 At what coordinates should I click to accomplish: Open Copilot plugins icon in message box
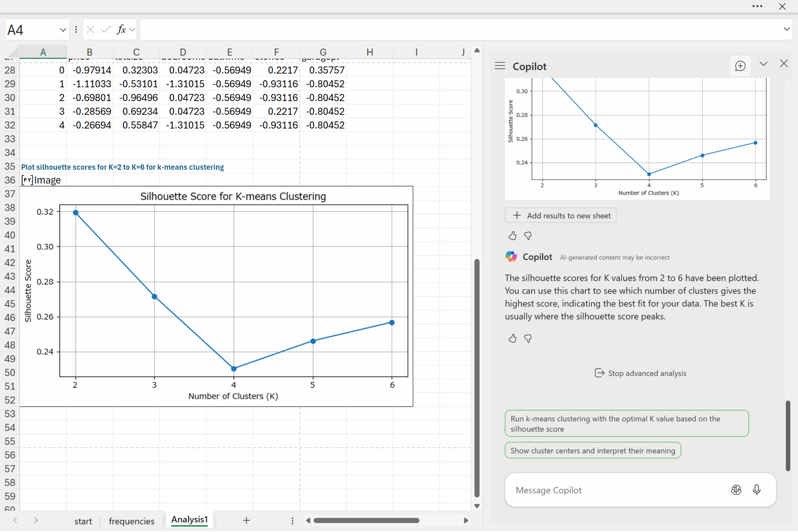coord(736,490)
